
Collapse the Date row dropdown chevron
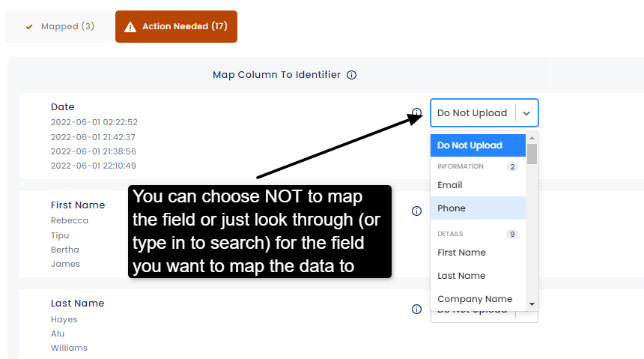[x=526, y=113]
